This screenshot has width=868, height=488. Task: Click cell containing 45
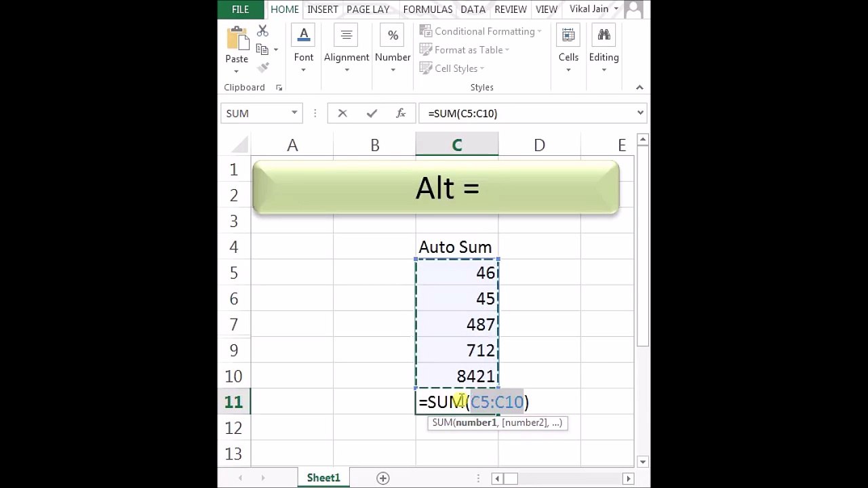[457, 298]
